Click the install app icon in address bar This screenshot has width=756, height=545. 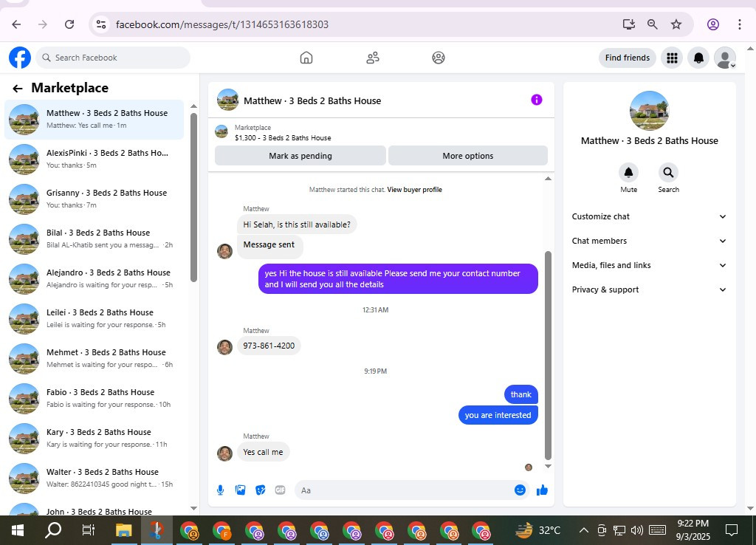628,24
